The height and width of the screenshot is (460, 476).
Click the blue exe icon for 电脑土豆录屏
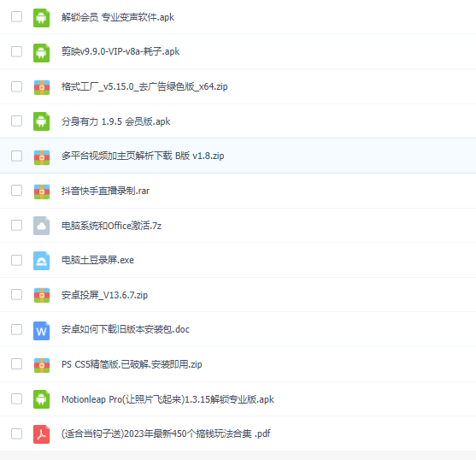click(41, 261)
